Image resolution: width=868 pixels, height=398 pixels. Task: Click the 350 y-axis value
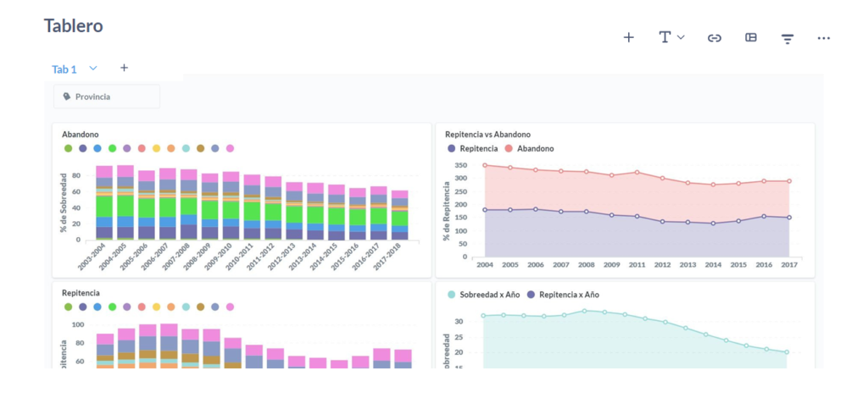461,165
